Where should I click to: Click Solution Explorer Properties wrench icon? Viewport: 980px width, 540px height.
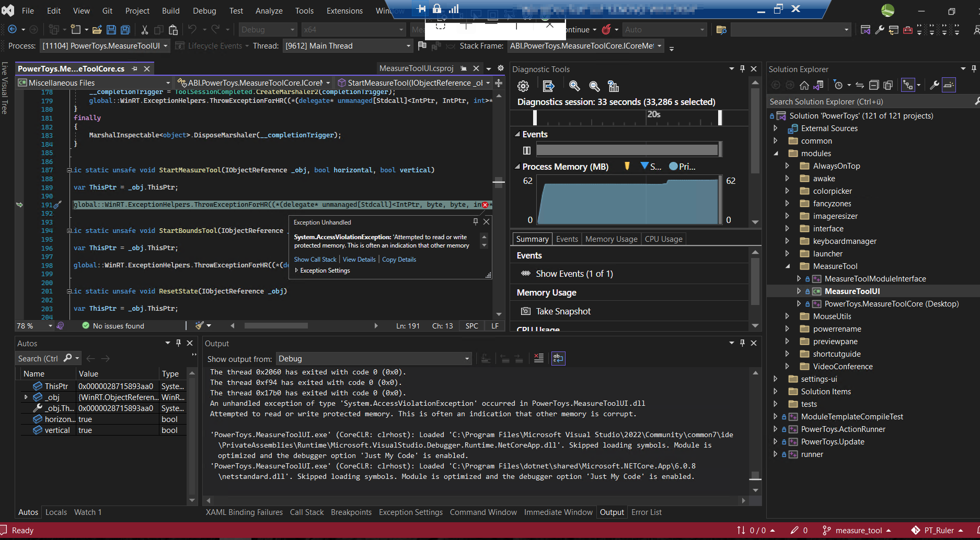click(x=935, y=85)
